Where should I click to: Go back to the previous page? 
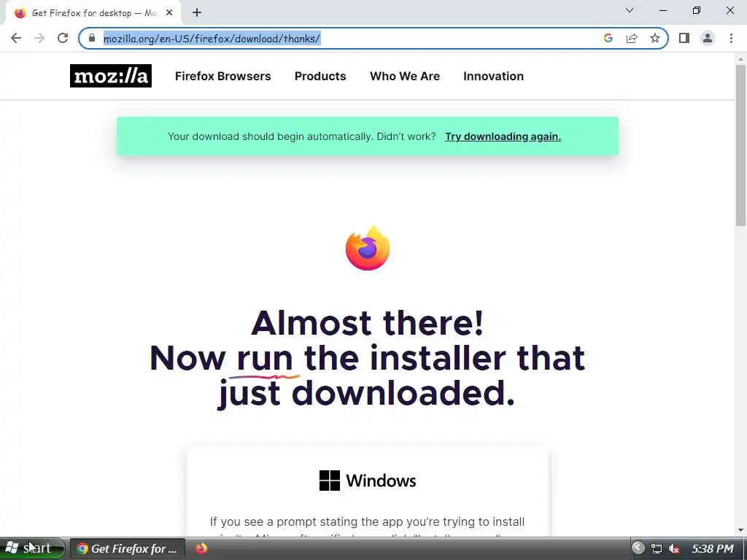(x=16, y=38)
